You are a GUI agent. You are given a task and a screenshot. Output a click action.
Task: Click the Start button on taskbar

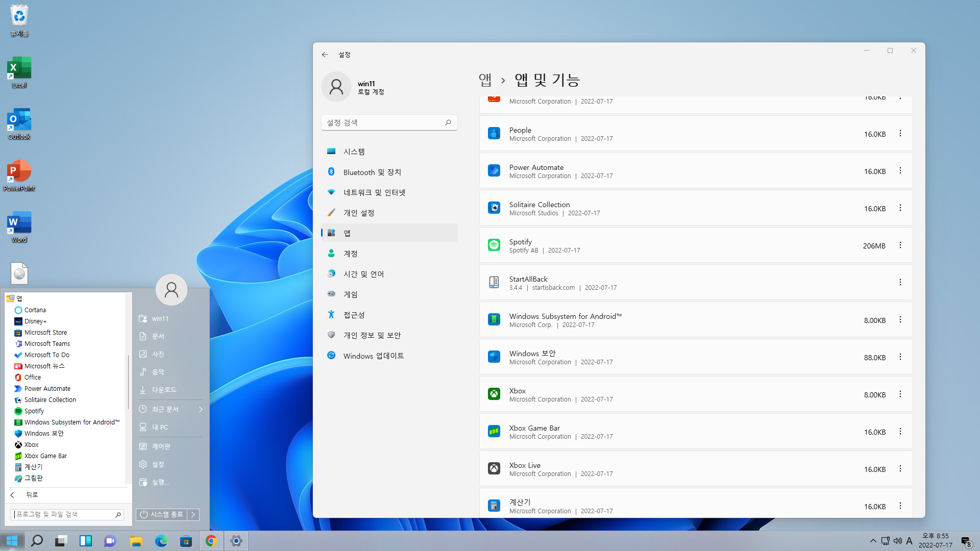pyautogui.click(x=12, y=541)
